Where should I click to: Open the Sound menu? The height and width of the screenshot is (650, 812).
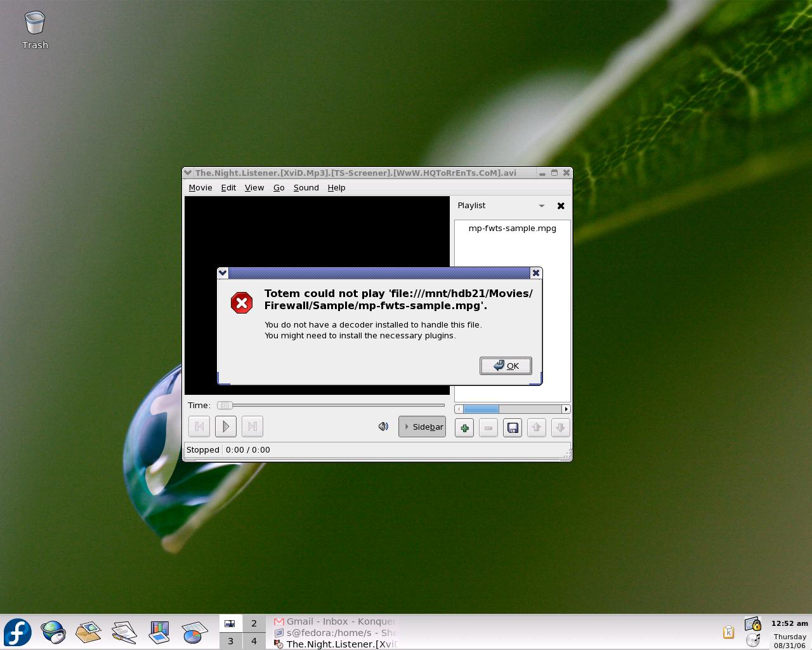(306, 187)
